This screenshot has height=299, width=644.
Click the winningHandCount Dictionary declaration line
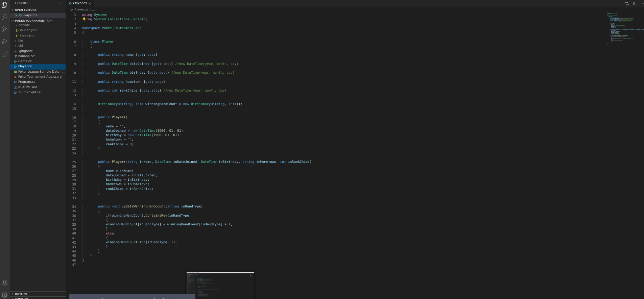(170, 104)
